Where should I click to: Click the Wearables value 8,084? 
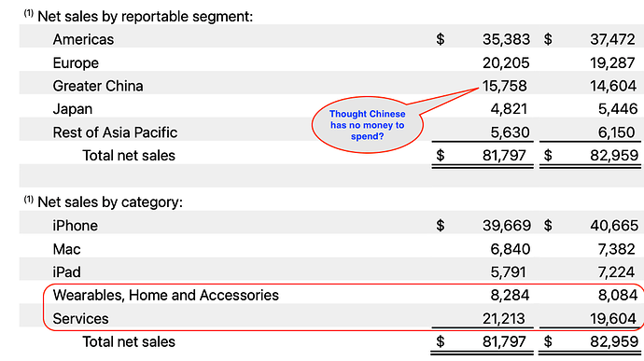tap(618, 296)
